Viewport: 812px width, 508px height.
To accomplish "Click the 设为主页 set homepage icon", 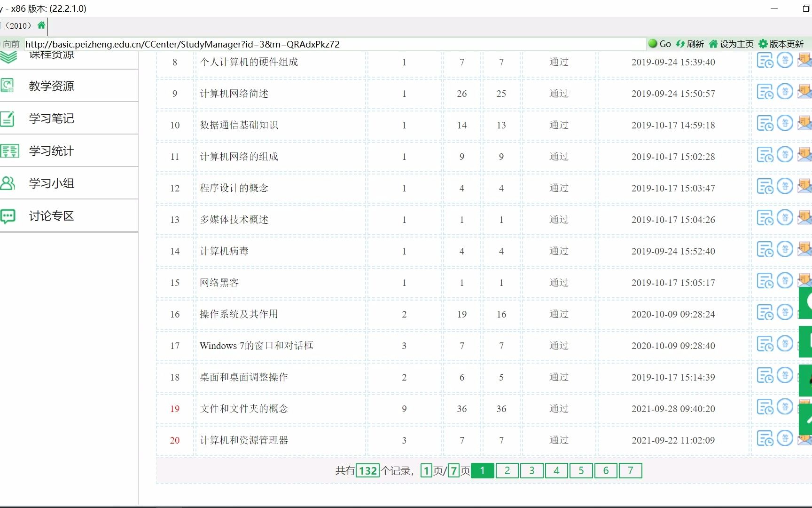I will [x=729, y=44].
